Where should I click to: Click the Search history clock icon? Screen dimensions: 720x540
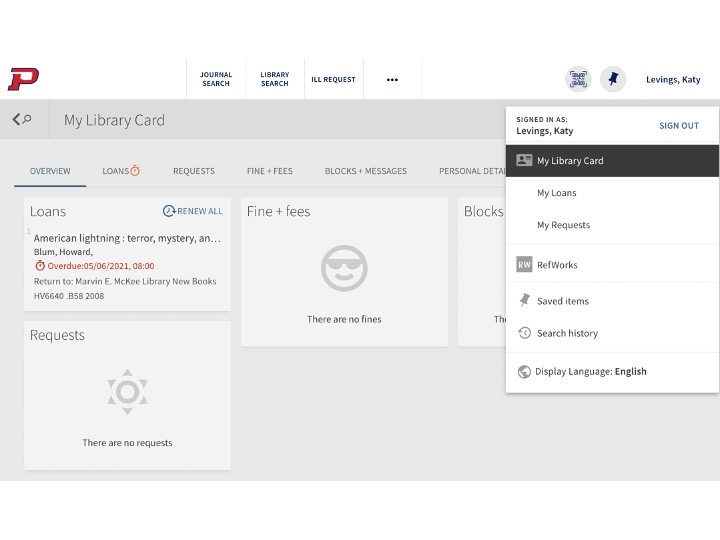(x=524, y=333)
